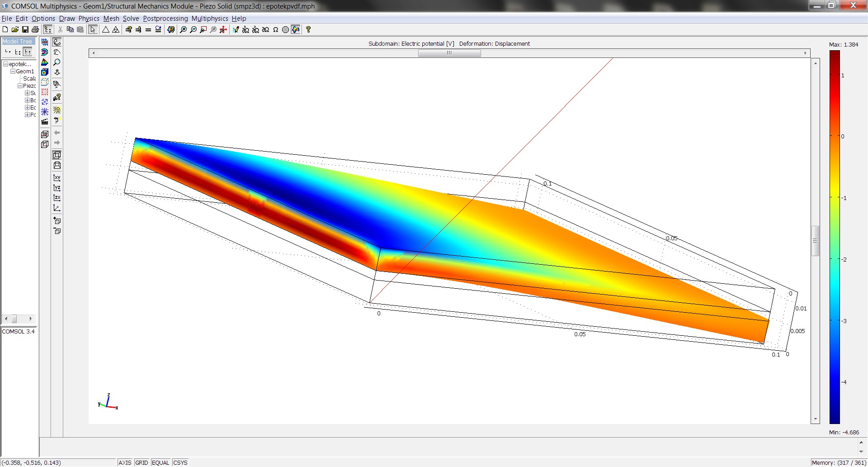Toggle EQUAL axis scaling in status bar
The image size is (868, 467).
coord(160,462)
